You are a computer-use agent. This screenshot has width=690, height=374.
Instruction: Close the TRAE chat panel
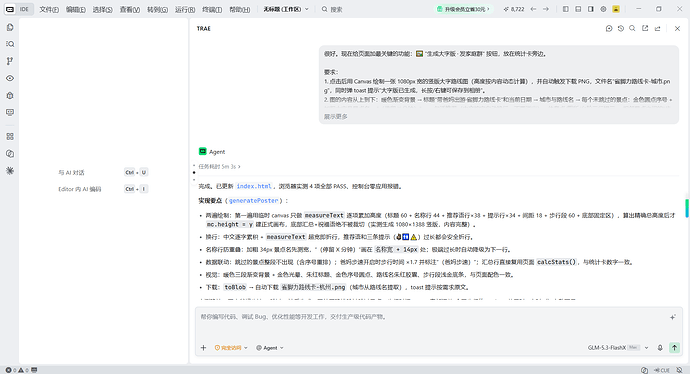click(x=677, y=29)
